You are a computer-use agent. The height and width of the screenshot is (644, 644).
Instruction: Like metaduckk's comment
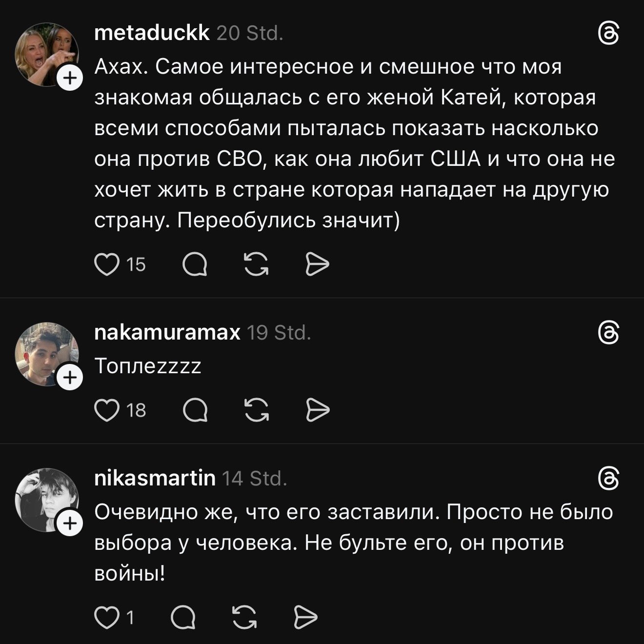tap(107, 265)
